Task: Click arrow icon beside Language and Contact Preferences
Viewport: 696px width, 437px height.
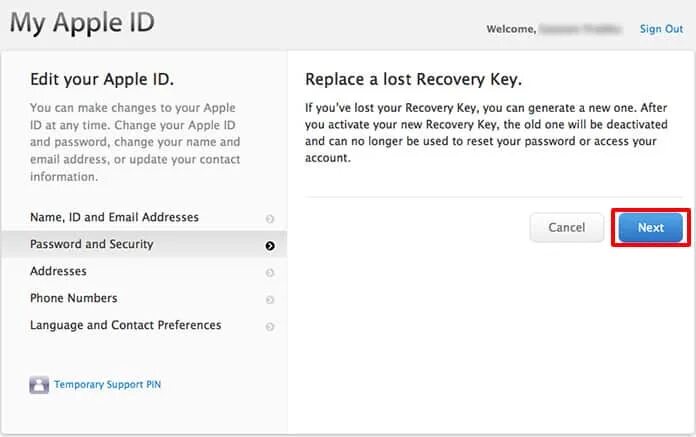Action: pyautogui.click(x=270, y=326)
